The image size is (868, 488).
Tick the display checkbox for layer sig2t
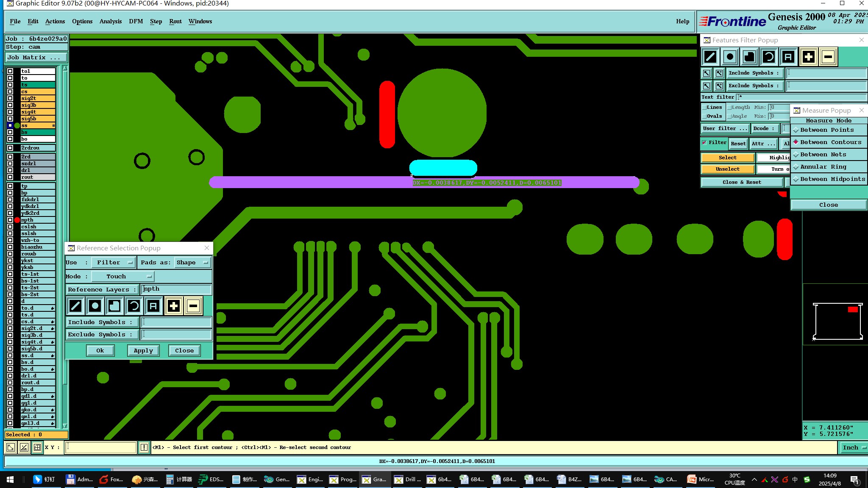(10, 98)
